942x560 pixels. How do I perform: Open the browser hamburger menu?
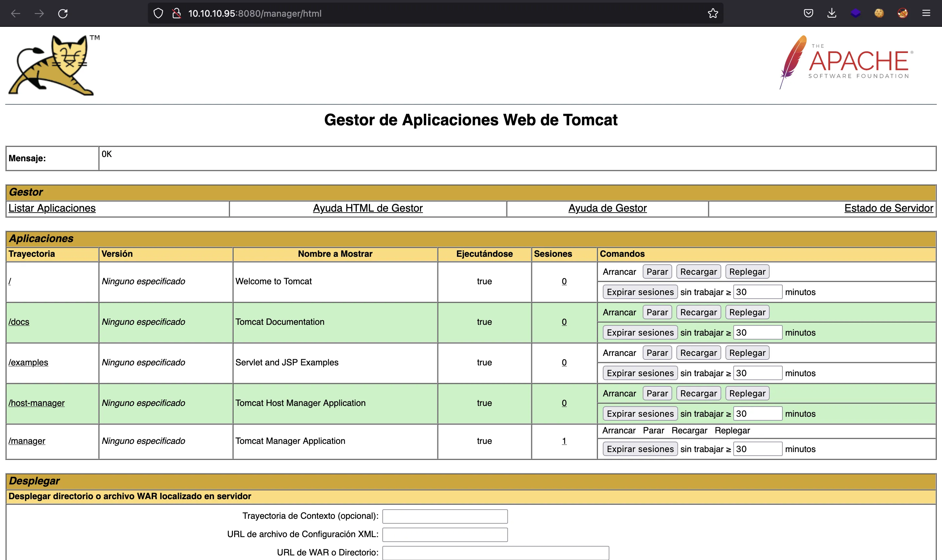click(926, 14)
